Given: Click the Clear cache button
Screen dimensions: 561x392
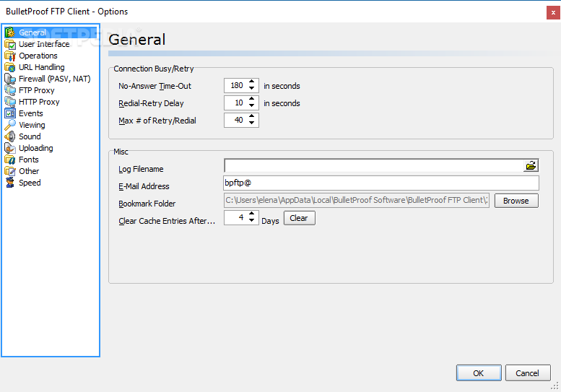Looking at the screenshot, I should 300,218.
